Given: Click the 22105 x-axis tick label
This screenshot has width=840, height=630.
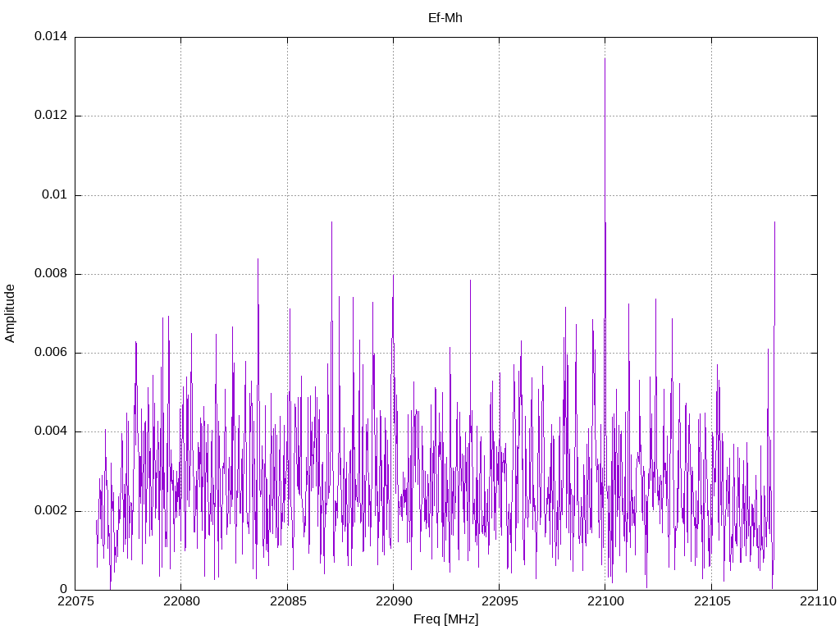Looking at the screenshot, I should pyautogui.click(x=711, y=602).
